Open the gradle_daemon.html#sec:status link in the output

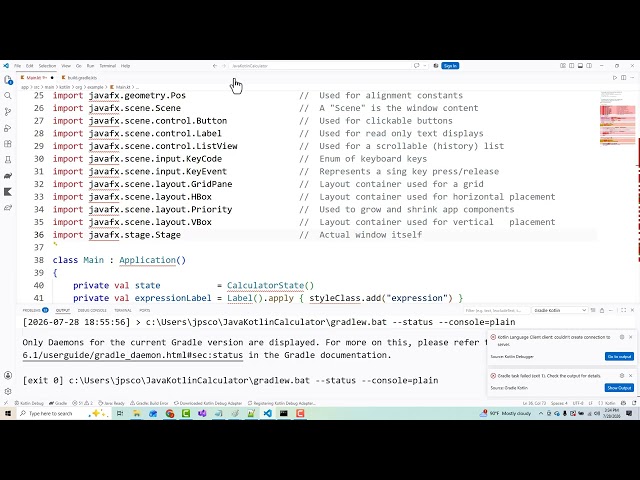pos(132,355)
